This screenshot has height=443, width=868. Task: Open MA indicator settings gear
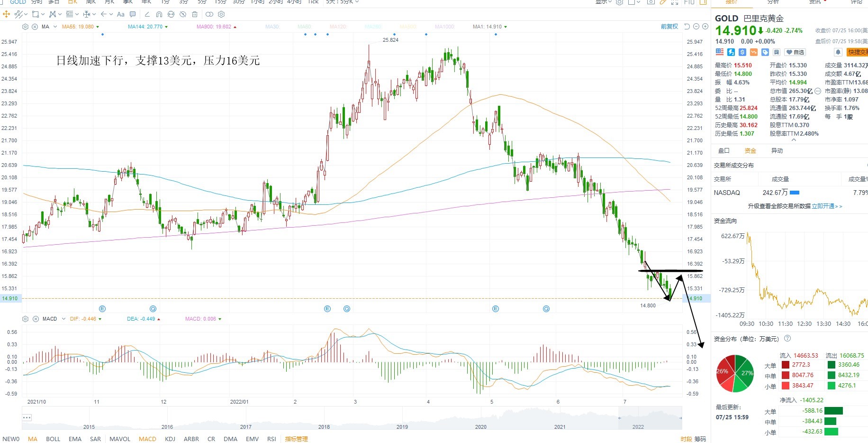26,27
